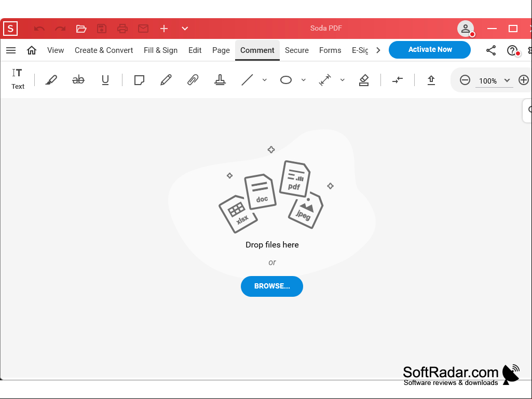Click the Share icon
Image resolution: width=532 pixels, height=399 pixels.
pyautogui.click(x=491, y=50)
